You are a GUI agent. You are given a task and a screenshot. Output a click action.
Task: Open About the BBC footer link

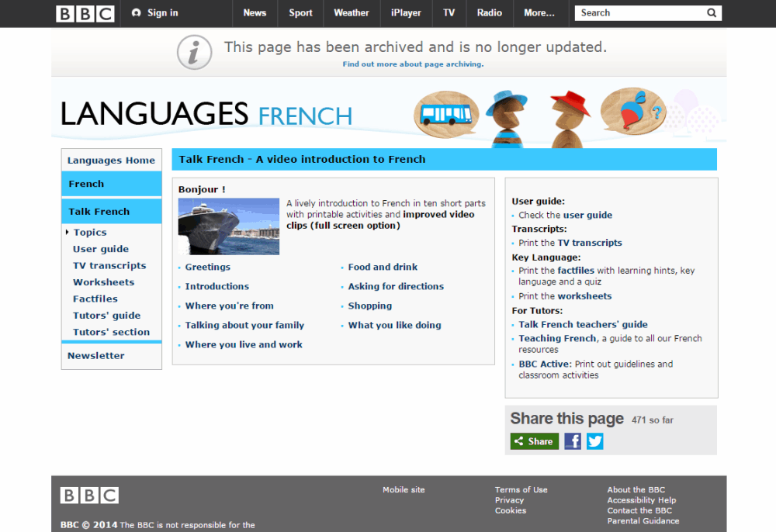[636, 489]
